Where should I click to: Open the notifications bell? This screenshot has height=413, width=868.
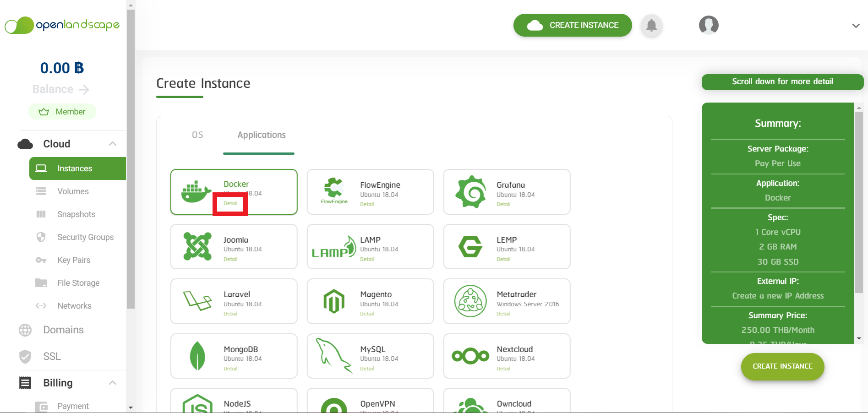pos(651,25)
